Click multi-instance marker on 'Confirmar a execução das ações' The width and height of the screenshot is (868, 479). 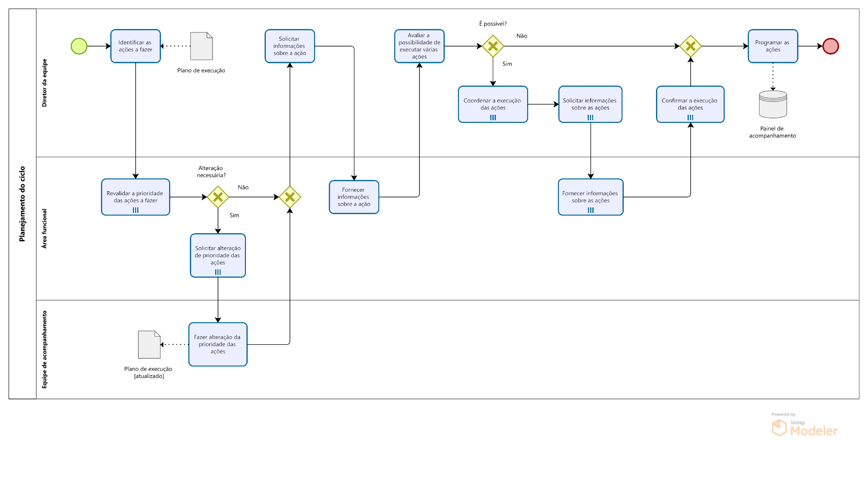[690, 117]
